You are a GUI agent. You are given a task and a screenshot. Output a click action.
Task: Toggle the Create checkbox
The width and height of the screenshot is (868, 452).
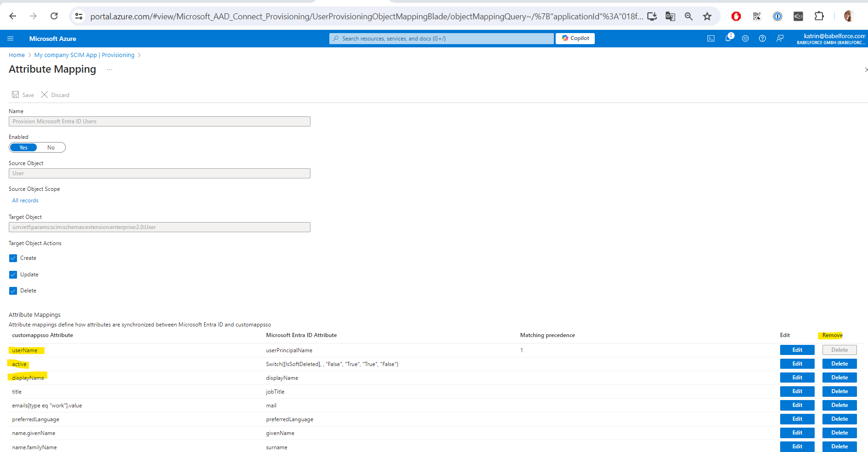(x=13, y=258)
